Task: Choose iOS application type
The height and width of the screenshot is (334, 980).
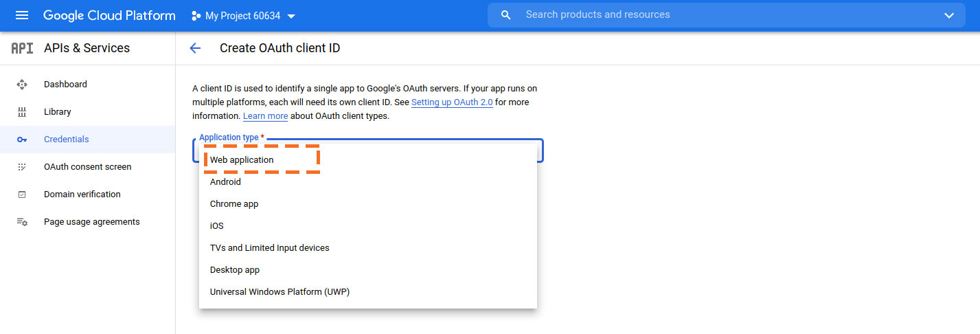Action: (368, 226)
